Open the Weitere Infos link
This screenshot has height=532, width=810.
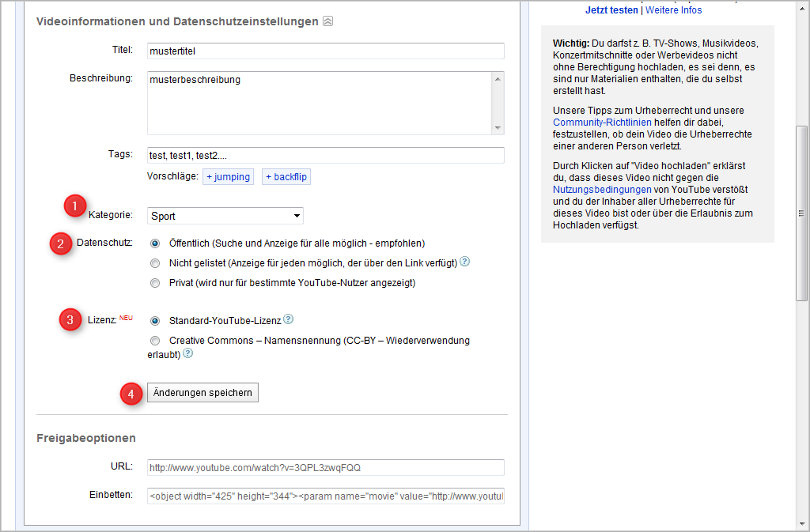tap(673, 9)
